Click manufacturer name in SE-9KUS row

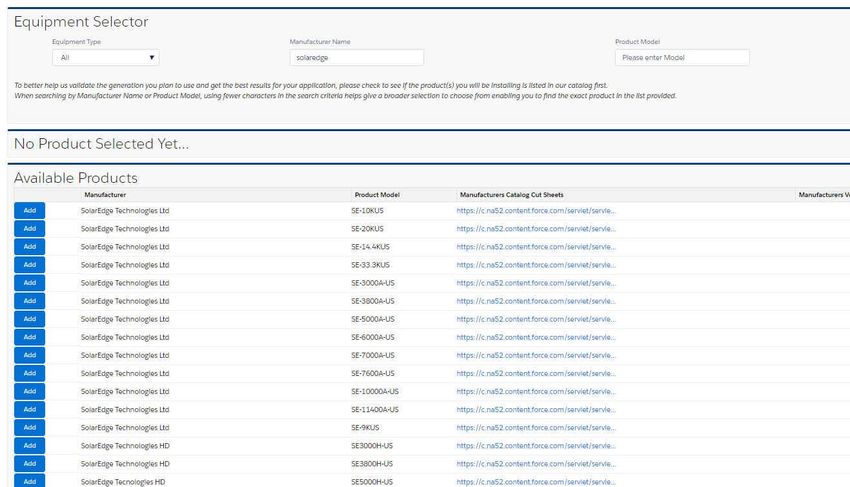click(x=125, y=427)
